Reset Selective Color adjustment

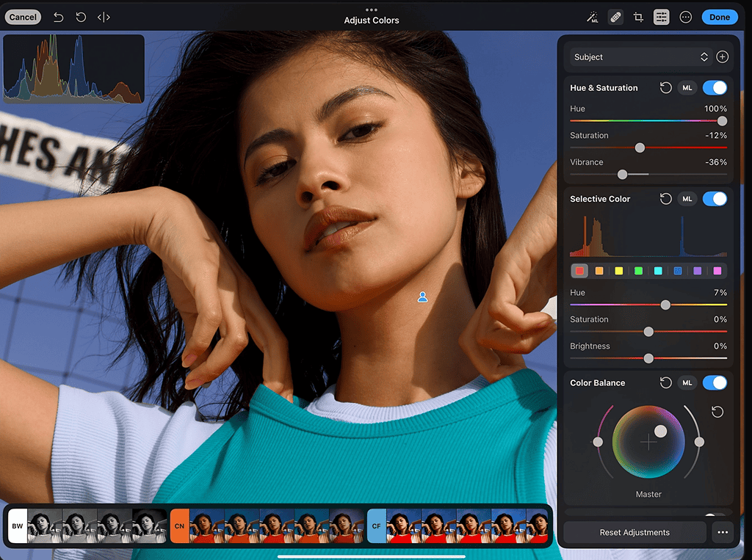(x=665, y=199)
